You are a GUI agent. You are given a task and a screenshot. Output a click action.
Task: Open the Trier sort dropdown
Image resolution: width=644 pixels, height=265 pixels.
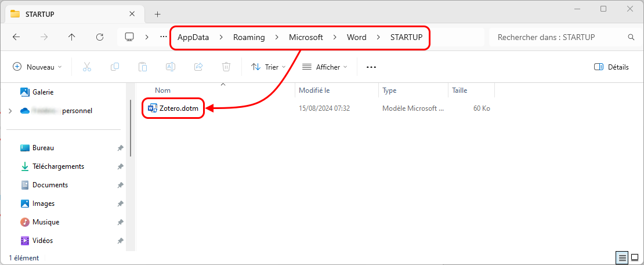(x=268, y=67)
